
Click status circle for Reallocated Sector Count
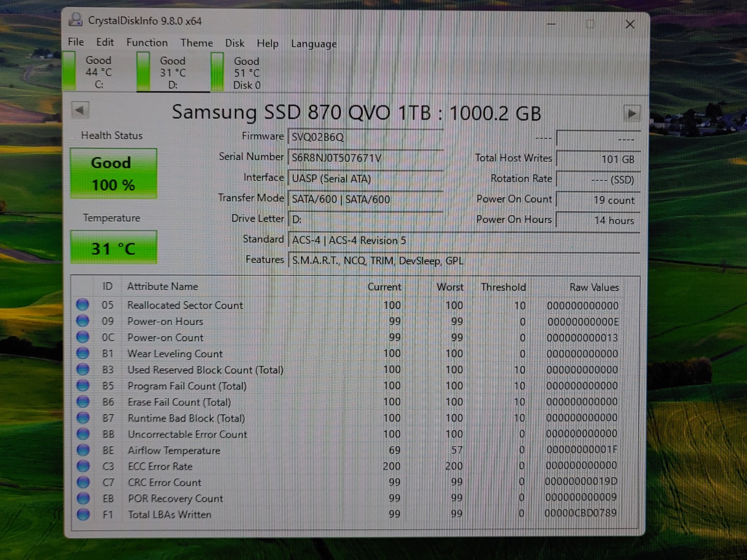click(82, 304)
